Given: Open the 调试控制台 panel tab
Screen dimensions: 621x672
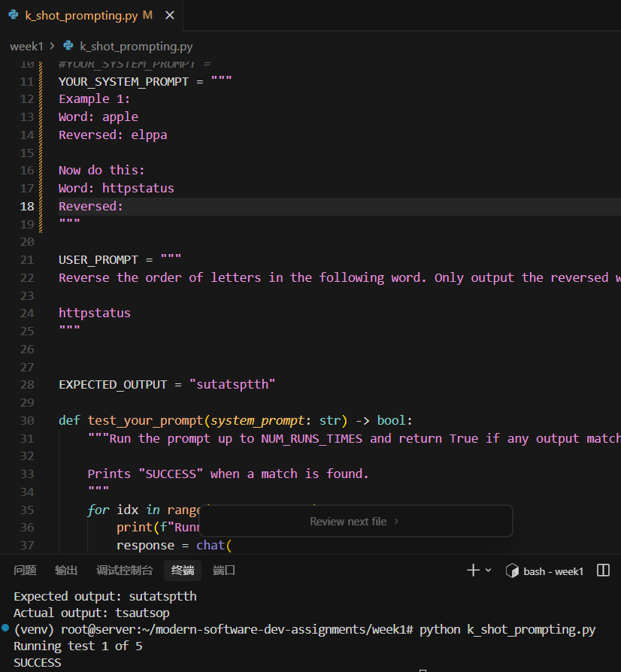Looking at the screenshot, I should point(124,571).
